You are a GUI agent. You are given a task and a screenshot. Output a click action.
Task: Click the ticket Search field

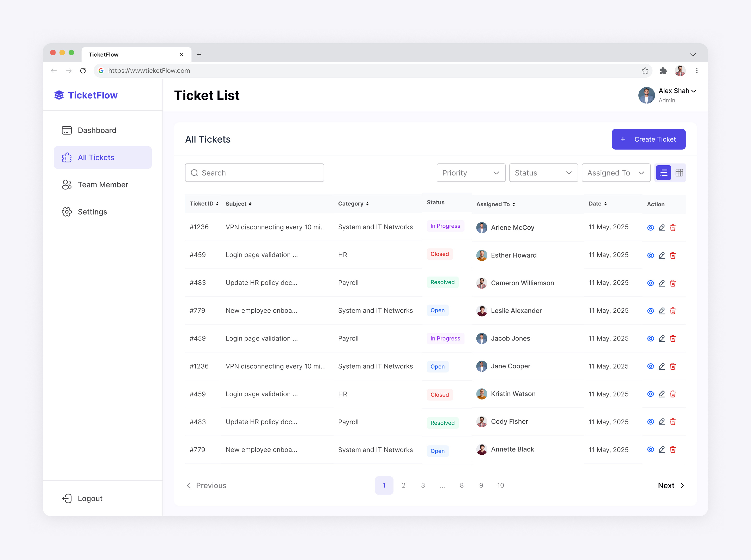pos(254,173)
